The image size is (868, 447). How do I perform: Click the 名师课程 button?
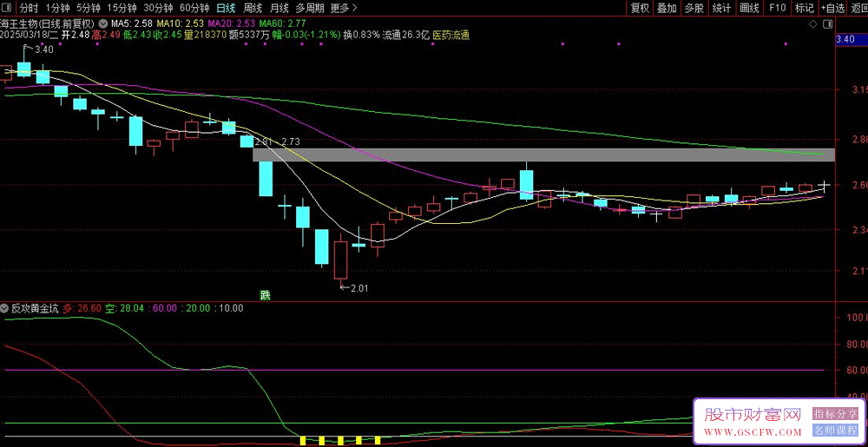point(835,431)
